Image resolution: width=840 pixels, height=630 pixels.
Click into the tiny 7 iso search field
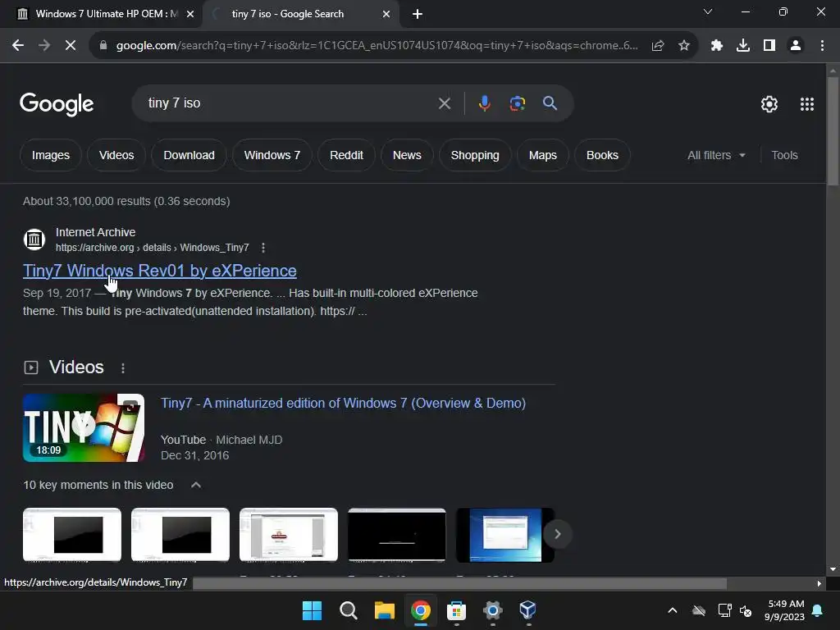point(290,103)
